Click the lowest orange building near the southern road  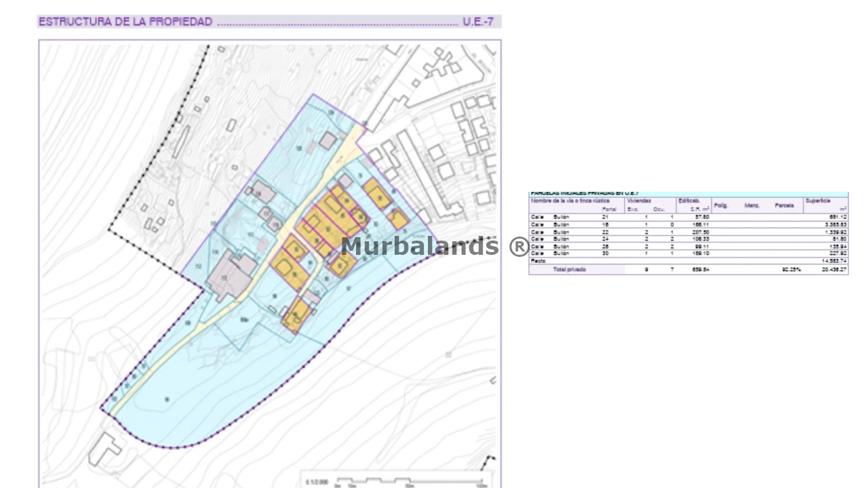pyautogui.click(x=297, y=316)
